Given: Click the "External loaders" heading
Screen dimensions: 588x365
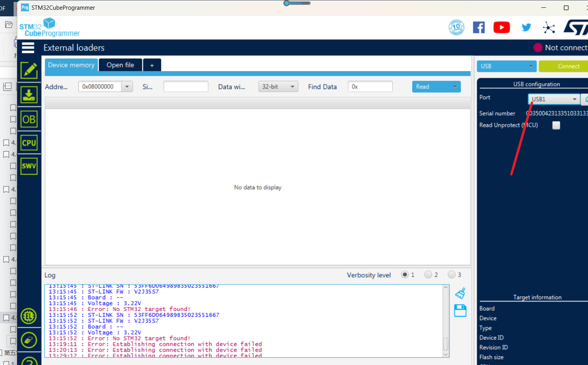Looking at the screenshot, I should pos(74,48).
